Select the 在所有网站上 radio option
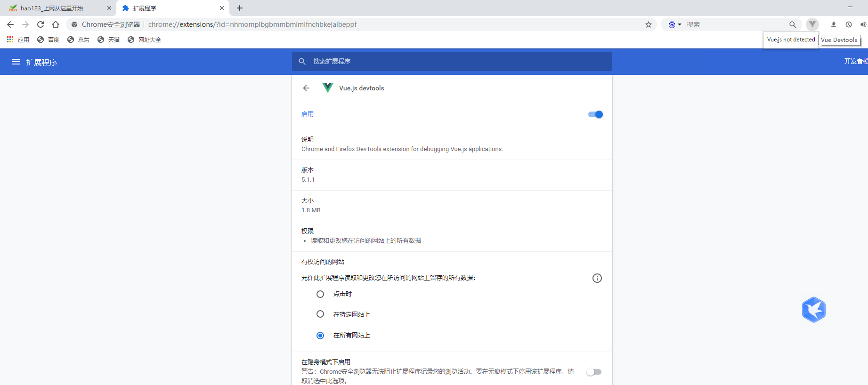 [x=320, y=336]
